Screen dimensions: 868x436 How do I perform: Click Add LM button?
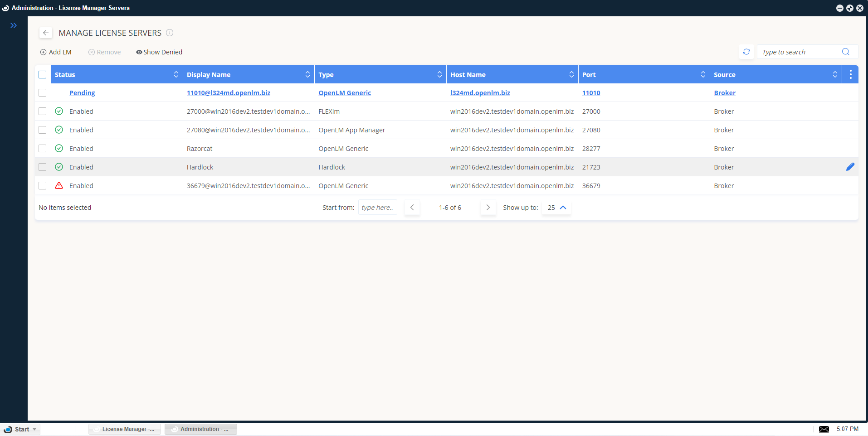tap(56, 52)
